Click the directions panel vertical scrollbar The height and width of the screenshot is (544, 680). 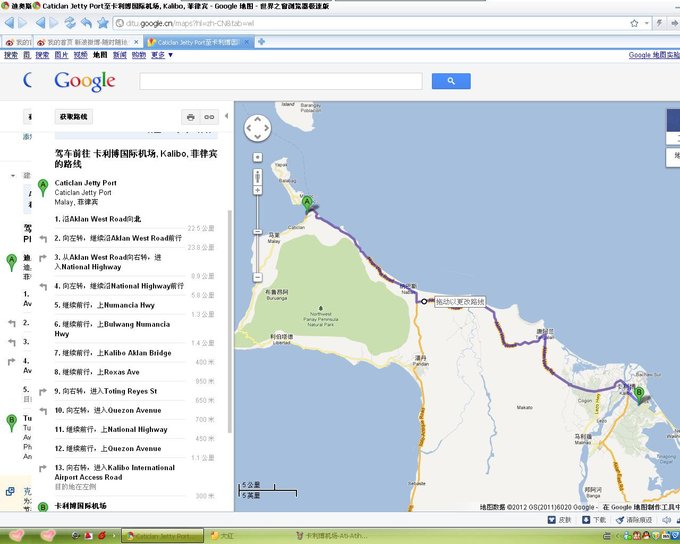(x=230, y=321)
